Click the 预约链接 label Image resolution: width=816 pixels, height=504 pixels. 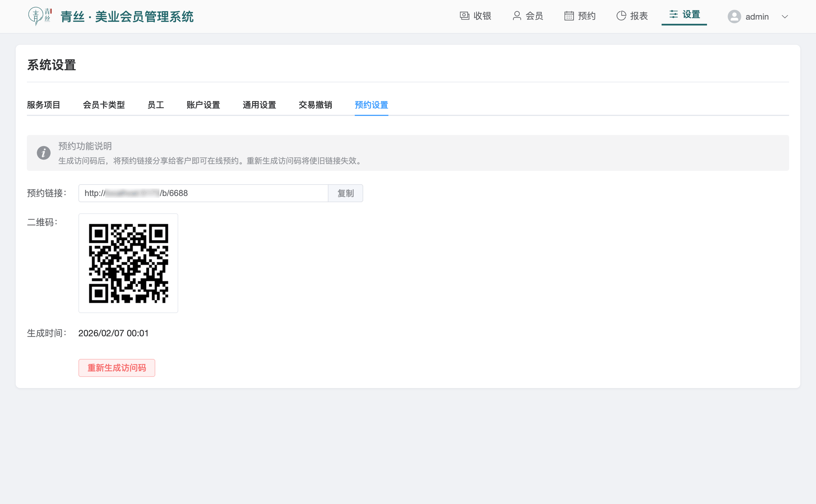pos(47,193)
